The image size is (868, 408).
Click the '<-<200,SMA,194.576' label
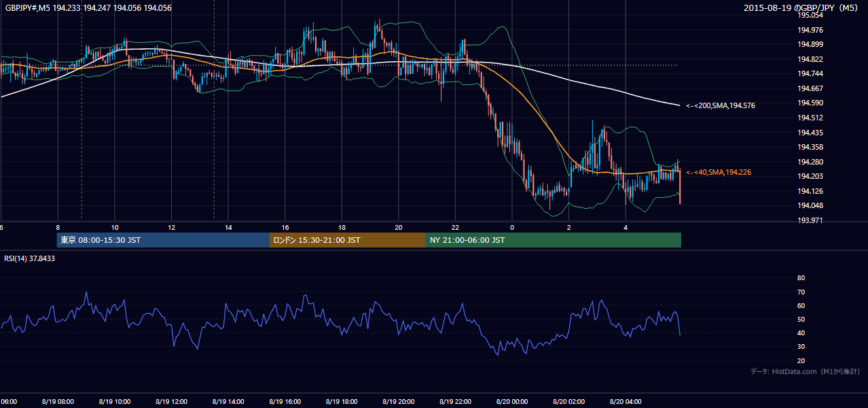coord(720,105)
